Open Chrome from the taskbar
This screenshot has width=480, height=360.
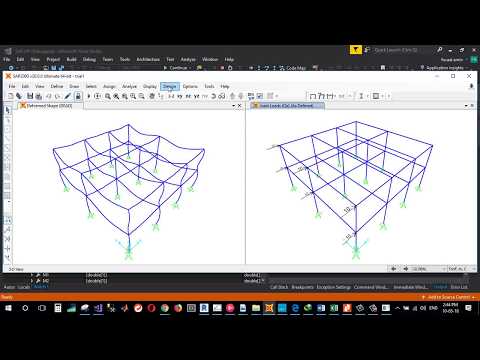165,308
